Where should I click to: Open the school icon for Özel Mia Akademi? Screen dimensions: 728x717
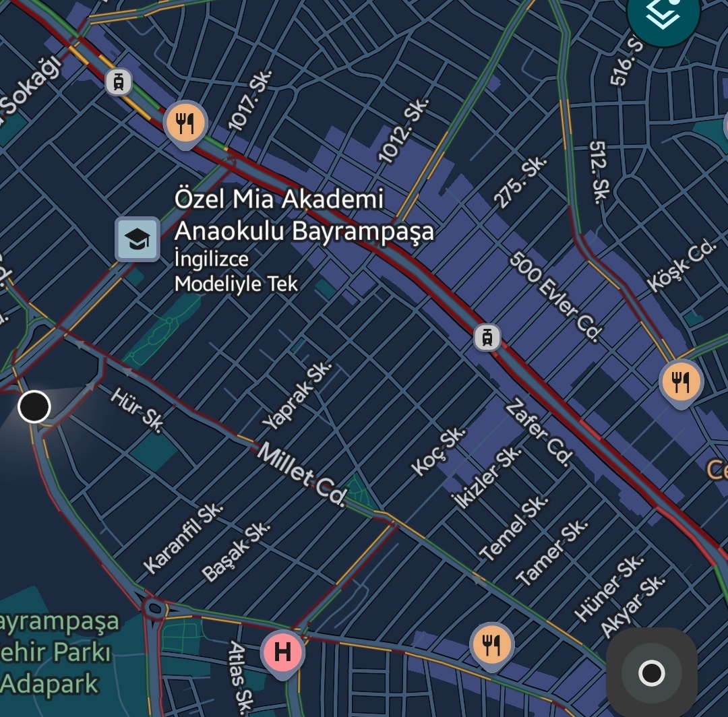(x=138, y=239)
